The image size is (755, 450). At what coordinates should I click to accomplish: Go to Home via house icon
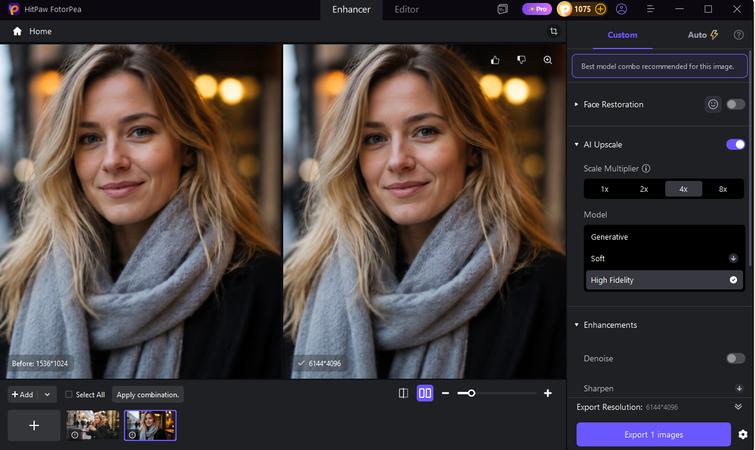pos(17,31)
